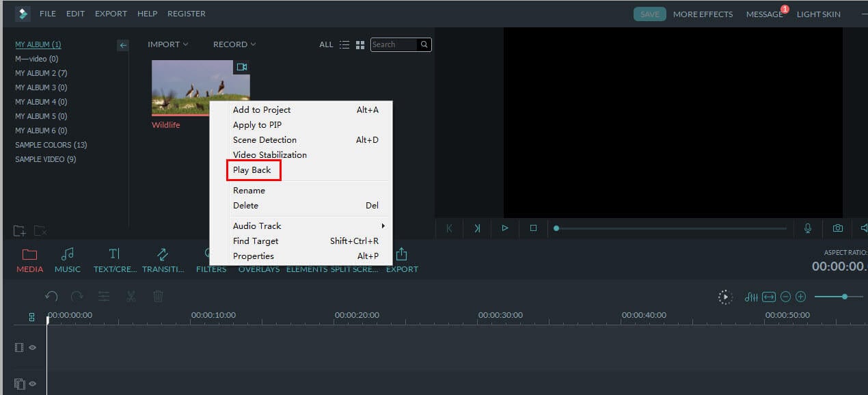Open the REGISTER menu
Screen dimensions: 868x395
coord(187,14)
